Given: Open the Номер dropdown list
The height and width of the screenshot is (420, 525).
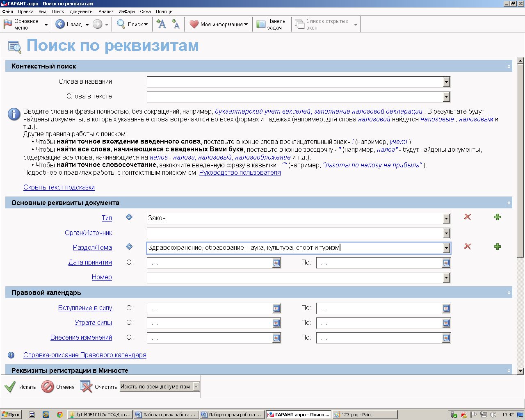Looking at the screenshot, I should tap(446, 278).
